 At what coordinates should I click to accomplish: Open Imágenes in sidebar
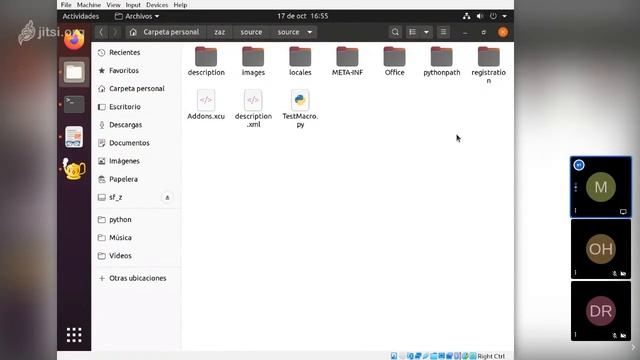coord(136,161)
